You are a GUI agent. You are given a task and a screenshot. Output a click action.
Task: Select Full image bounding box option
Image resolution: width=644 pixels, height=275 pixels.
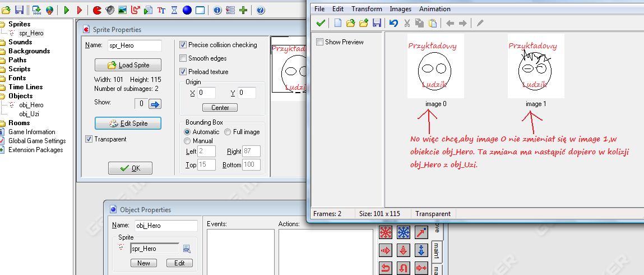(228, 132)
